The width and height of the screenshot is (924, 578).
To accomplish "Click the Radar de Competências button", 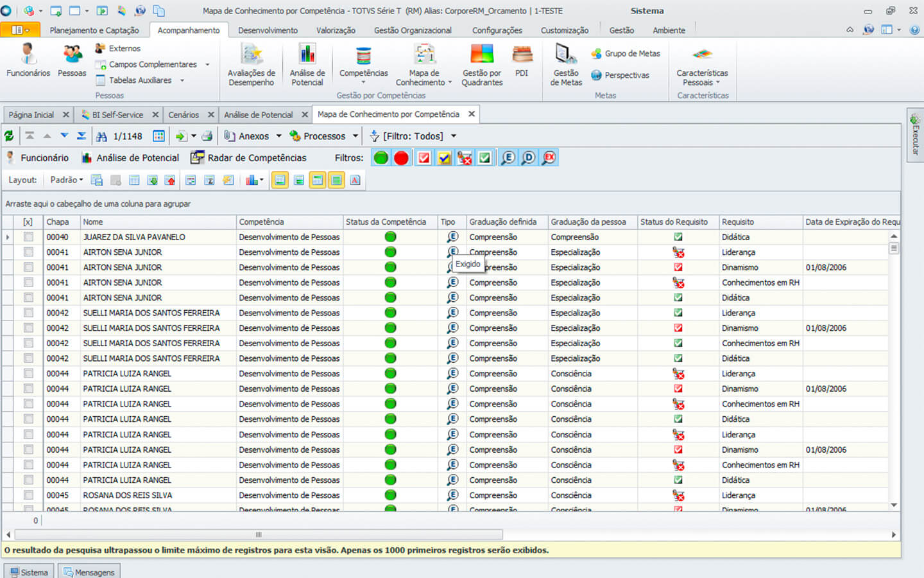I will click(x=249, y=158).
